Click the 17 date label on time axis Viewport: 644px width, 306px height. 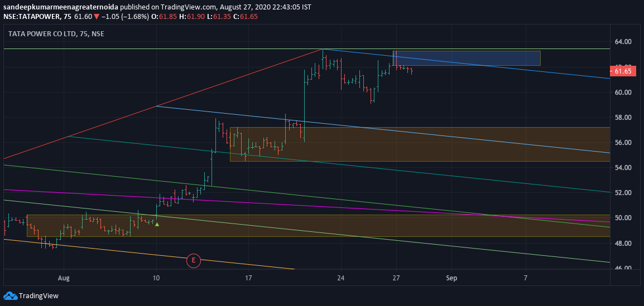click(248, 278)
